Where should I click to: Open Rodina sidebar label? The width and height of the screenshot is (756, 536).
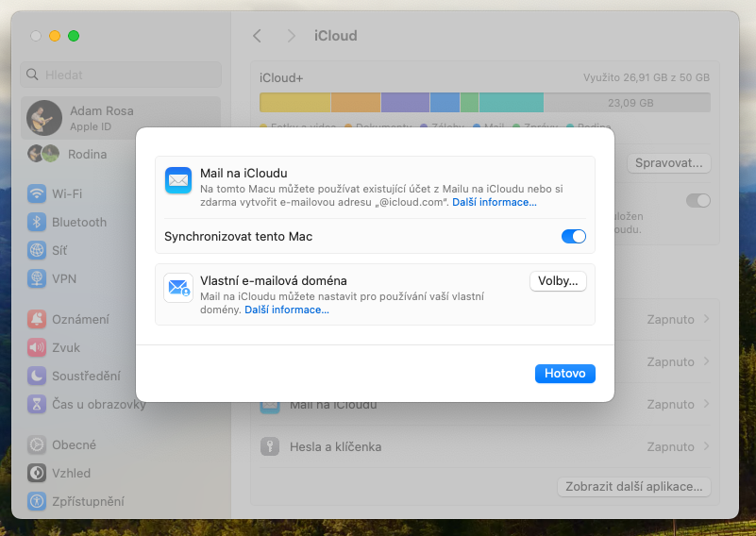click(x=87, y=154)
